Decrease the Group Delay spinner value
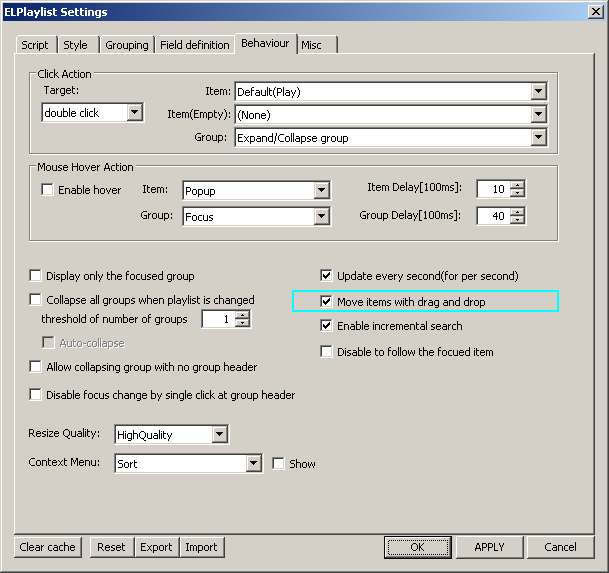Viewport: 609px width, 573px height. coord(516,220)
